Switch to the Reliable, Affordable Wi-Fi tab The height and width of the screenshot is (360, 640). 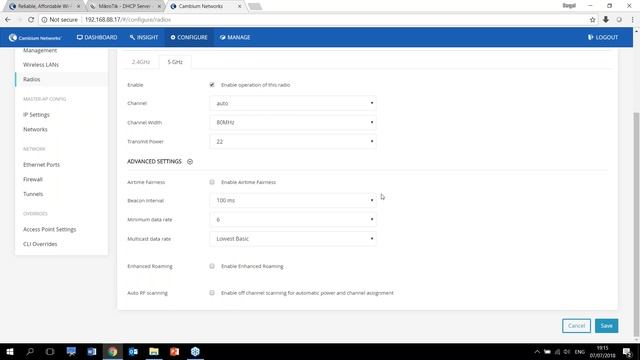point(44,6)
